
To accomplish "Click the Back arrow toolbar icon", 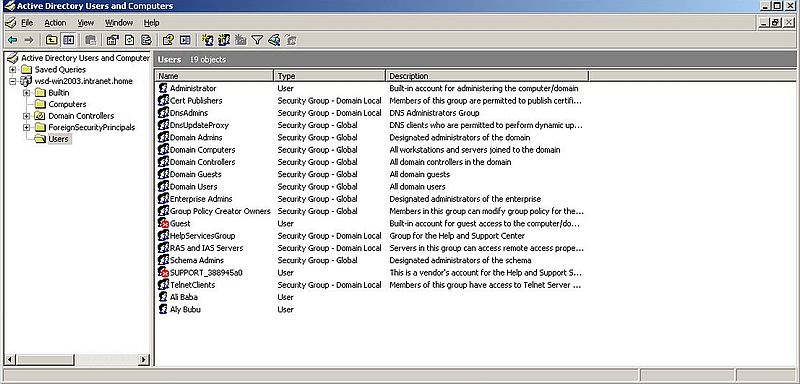I will [12, 40].
